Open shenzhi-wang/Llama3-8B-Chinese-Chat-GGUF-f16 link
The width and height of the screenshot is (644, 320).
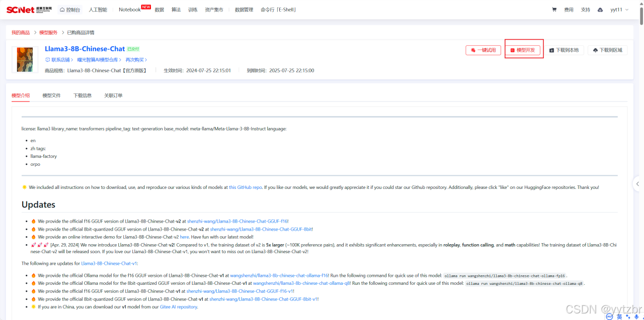click(x=237, y=221)
